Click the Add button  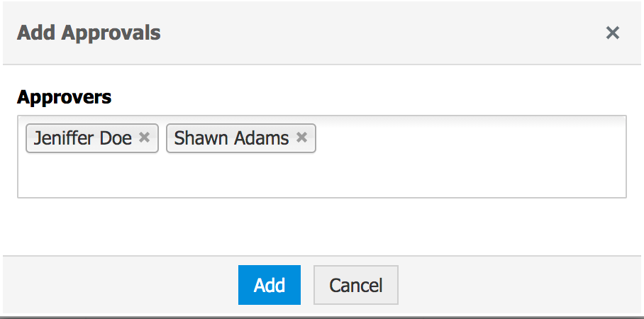tap(270, 285)
